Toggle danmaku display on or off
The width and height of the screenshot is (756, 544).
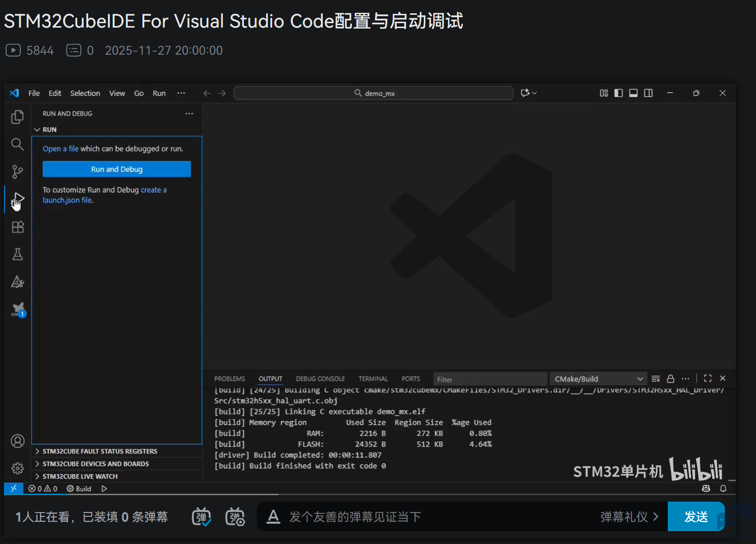click(x=201, y=517)
